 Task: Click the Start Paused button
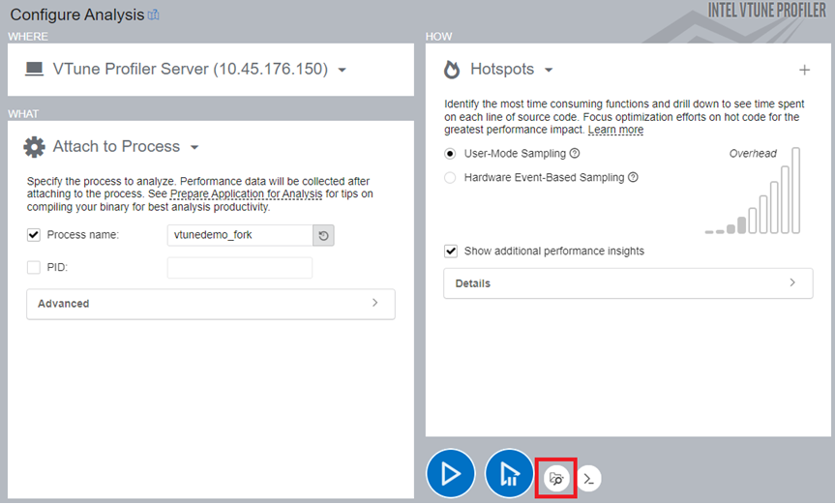pyautogui.click(x=509, y=474)
